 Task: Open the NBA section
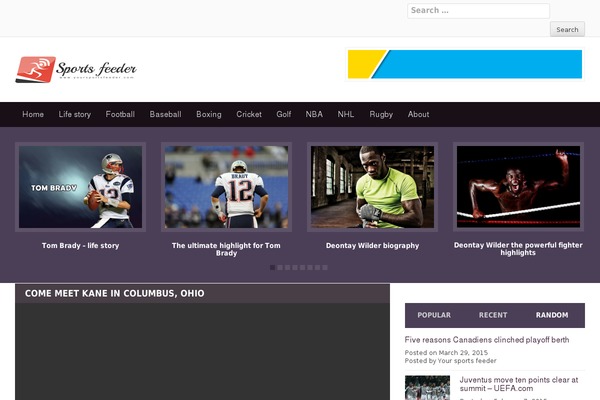pos(314,114)
